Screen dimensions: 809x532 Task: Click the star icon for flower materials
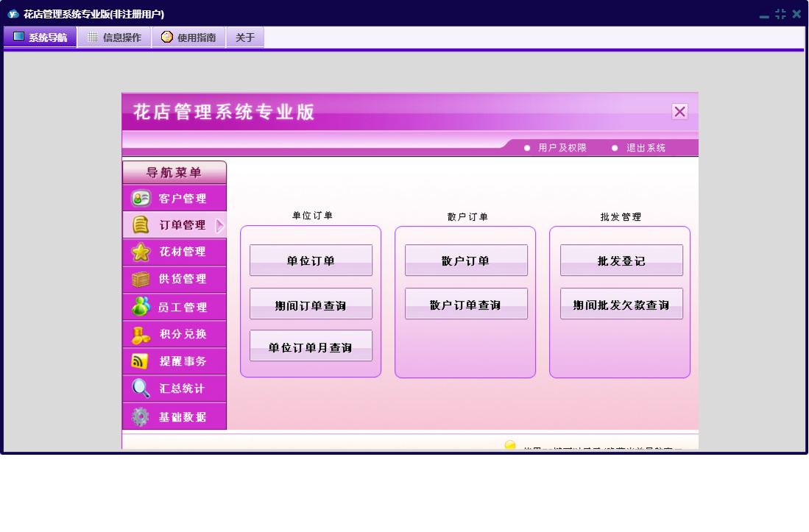tap(141, 252)
